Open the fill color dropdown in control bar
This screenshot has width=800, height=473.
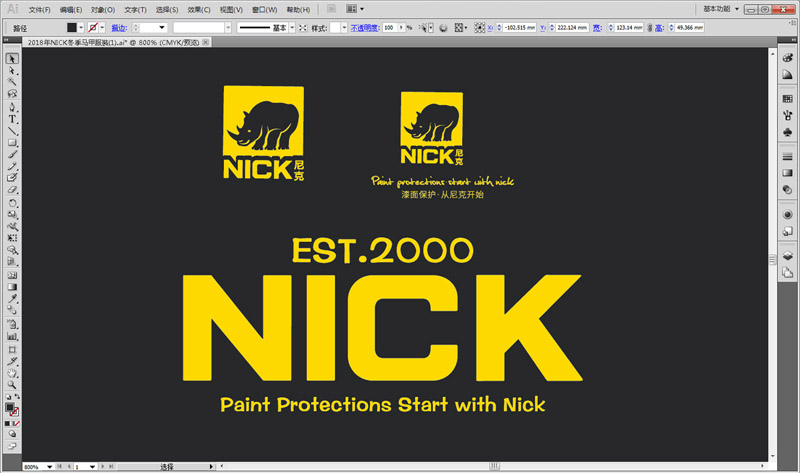pyautogui.click(x=81, y=28)
